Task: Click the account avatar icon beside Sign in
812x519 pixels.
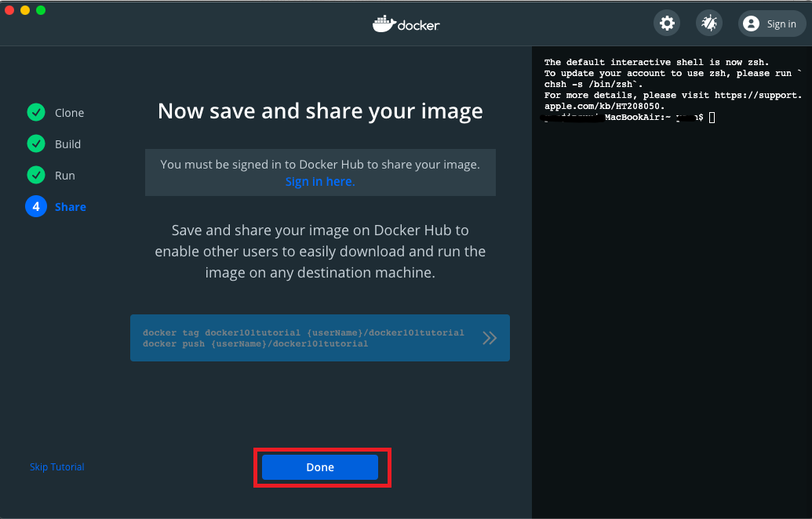Action: (x=751, y=24)
